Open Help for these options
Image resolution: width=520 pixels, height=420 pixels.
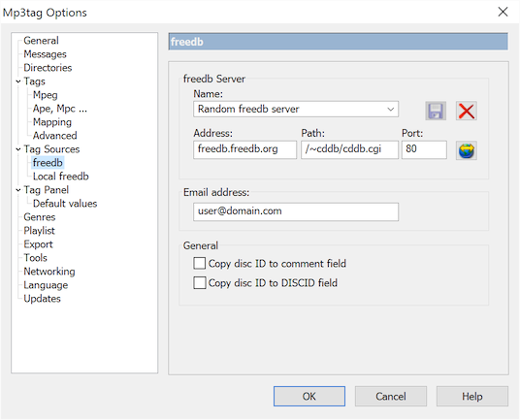click(472, 396)
